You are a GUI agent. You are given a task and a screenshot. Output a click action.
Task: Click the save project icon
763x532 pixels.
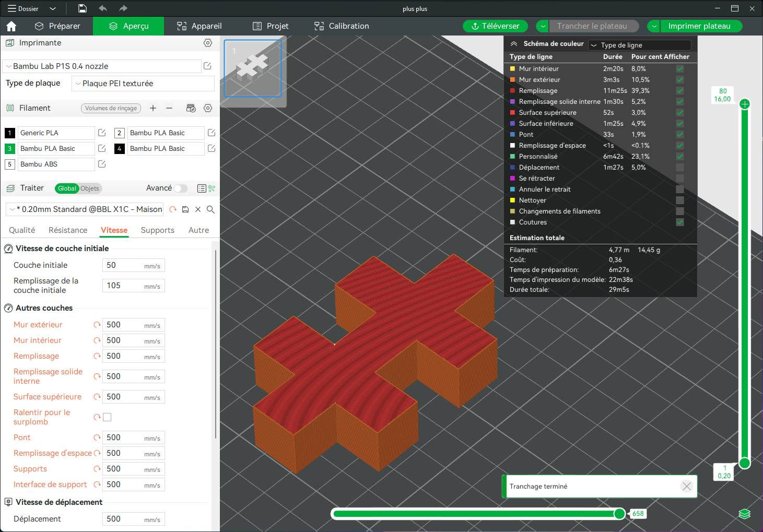[x=82, y=8]
